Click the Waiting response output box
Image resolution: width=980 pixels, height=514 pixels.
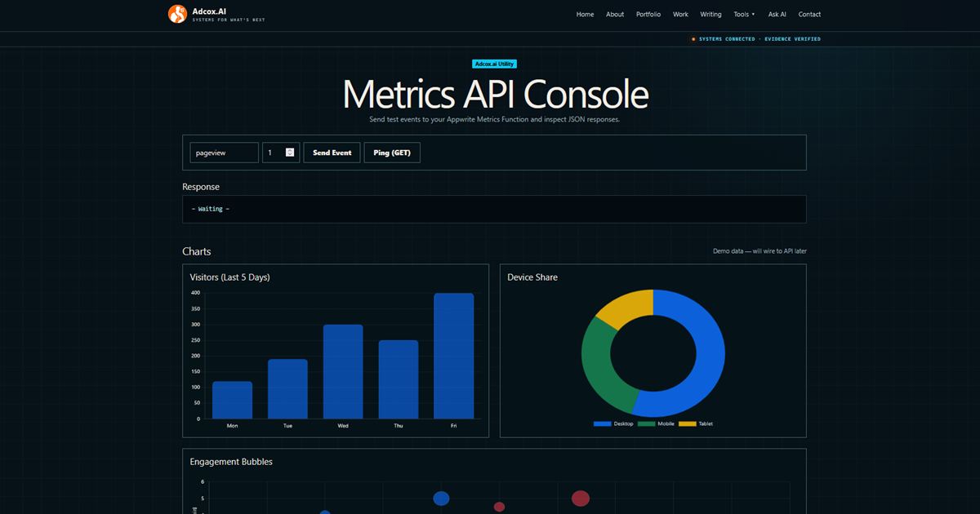(x=494, y=209)
